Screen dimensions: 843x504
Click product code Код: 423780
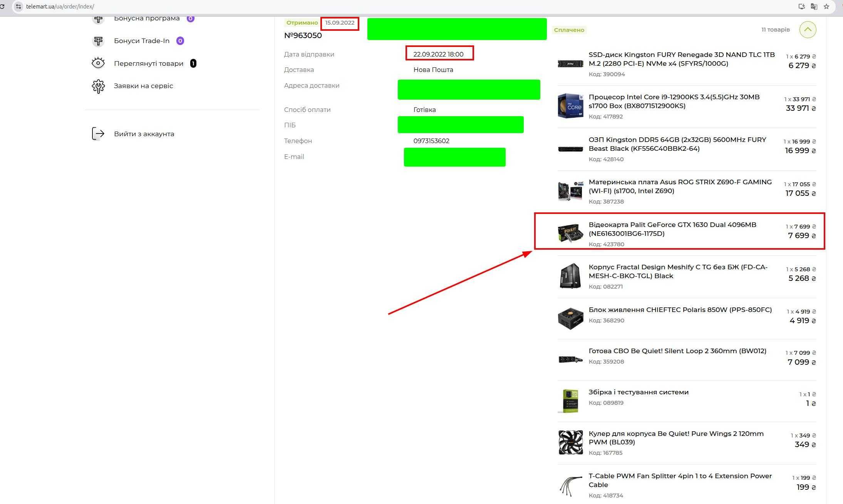(607, 244)
